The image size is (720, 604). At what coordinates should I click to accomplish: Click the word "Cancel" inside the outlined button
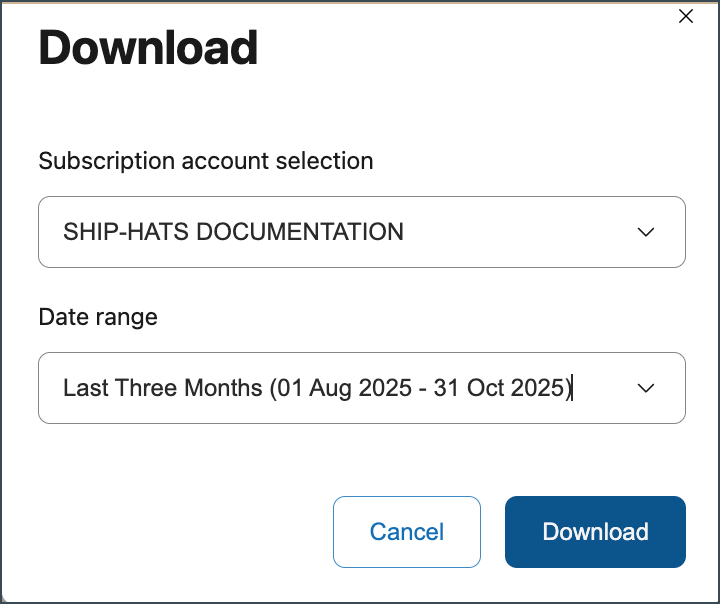pyautogui.click(x=407, y=532)
